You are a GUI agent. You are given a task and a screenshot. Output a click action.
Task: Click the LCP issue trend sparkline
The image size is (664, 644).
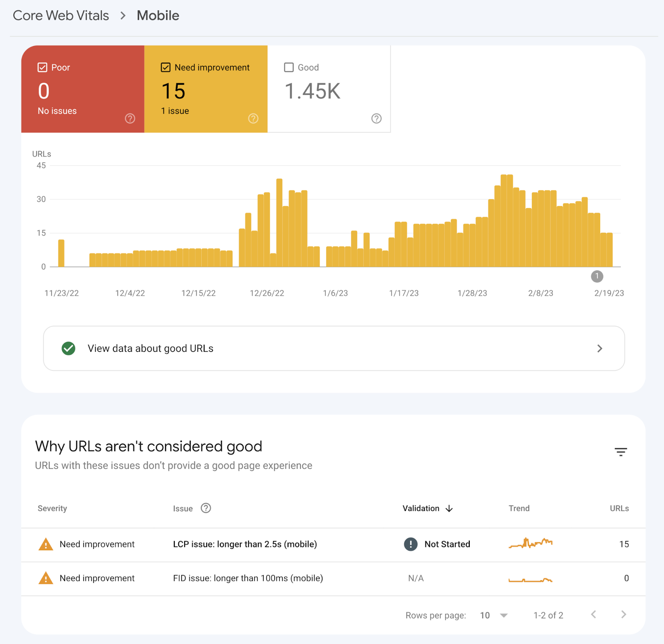(x=530, y=543)
